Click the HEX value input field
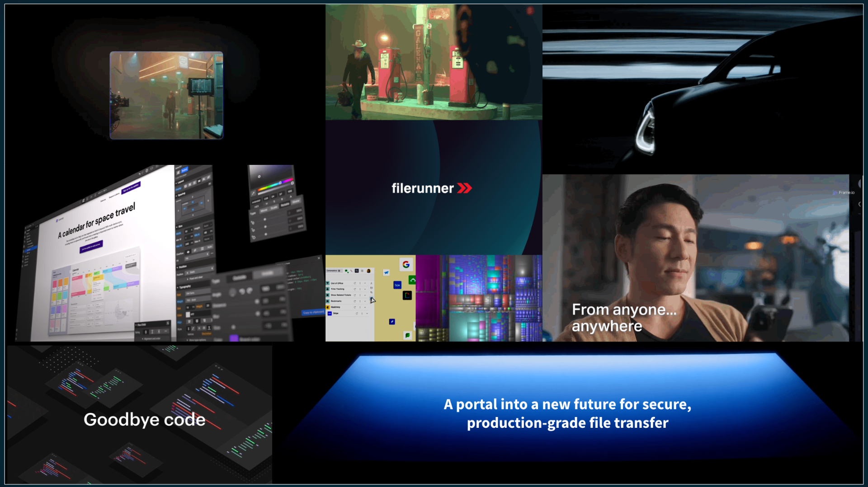 click(256, 201)
